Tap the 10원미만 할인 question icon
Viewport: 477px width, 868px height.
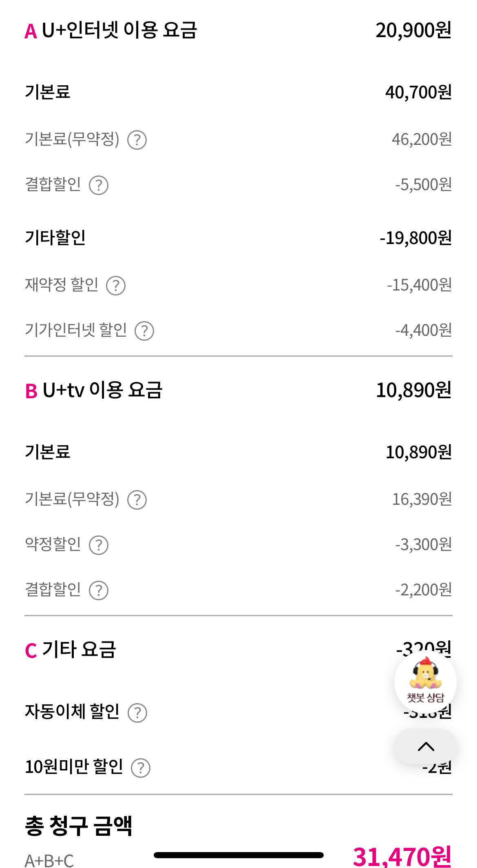(141, 768)
